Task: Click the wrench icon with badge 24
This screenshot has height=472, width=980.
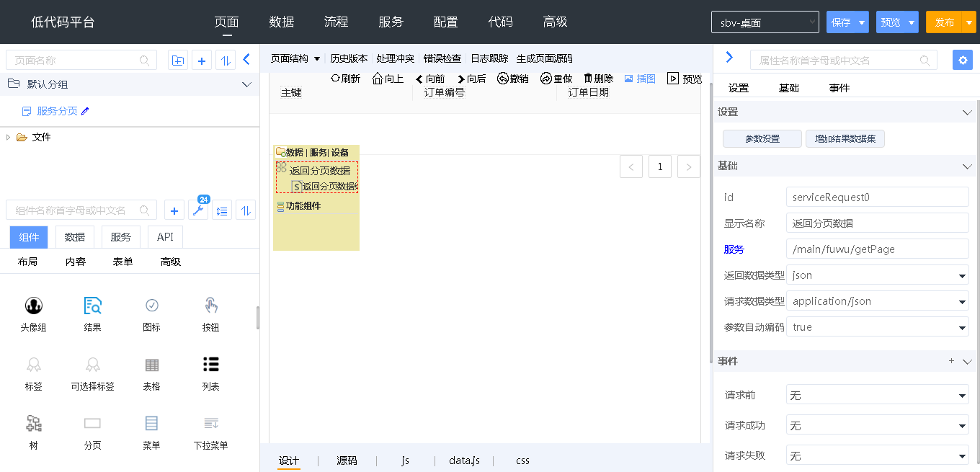Action: [198, 210]
